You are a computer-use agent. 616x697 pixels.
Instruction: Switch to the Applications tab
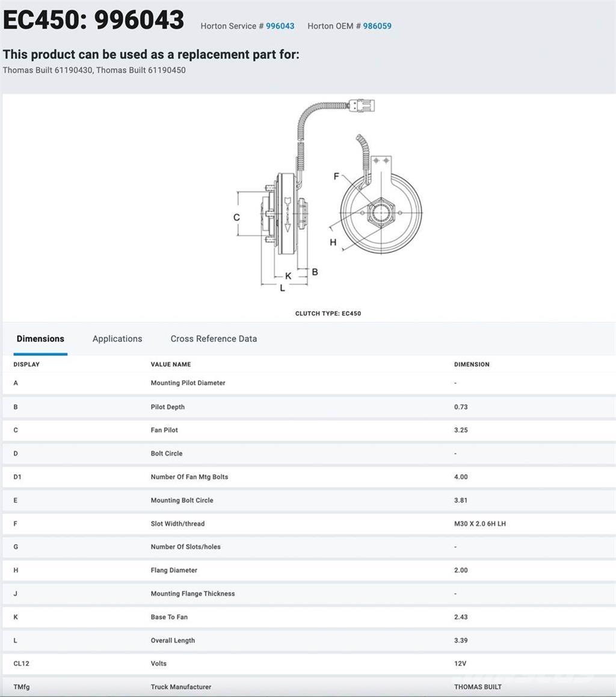click(x=117, y=339)
